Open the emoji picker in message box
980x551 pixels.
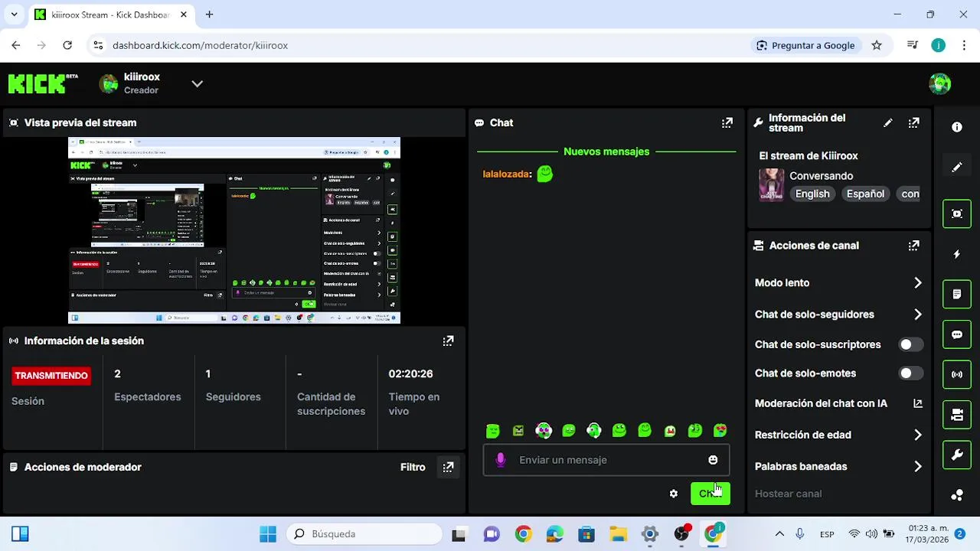713,460
